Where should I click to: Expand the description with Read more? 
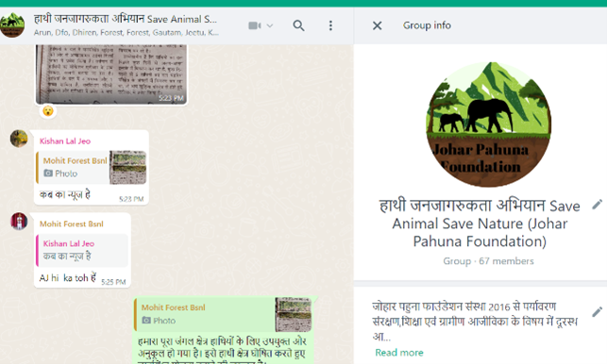[x=399, y=353]
